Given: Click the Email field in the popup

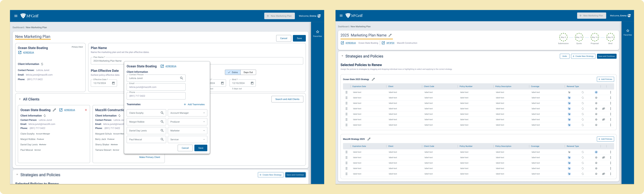Looking at the screenshot, I should coord(156,87).
